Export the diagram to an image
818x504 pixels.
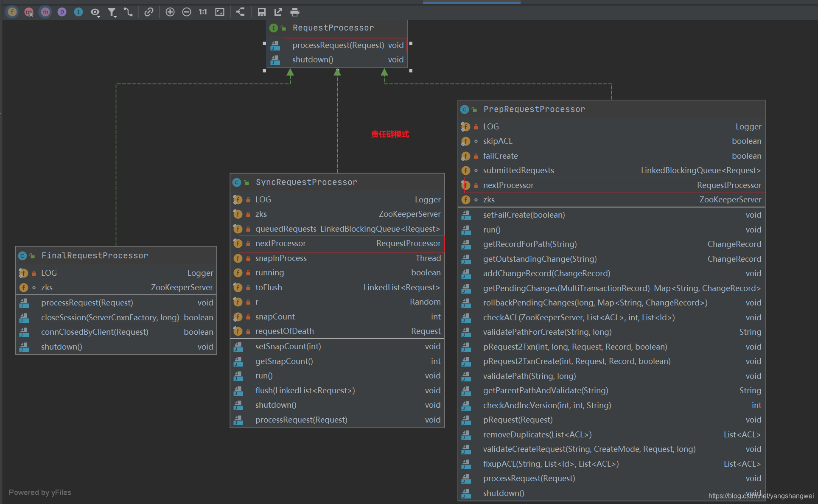278,12
